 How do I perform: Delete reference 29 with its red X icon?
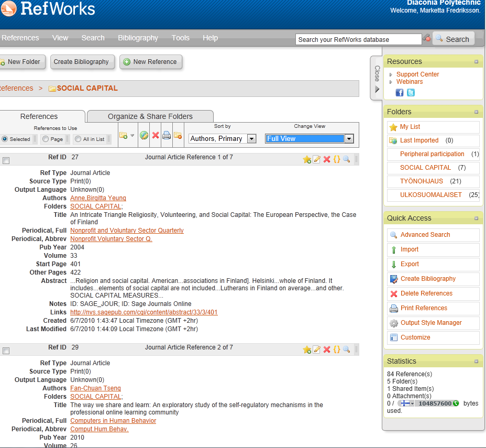click(327, 349)
